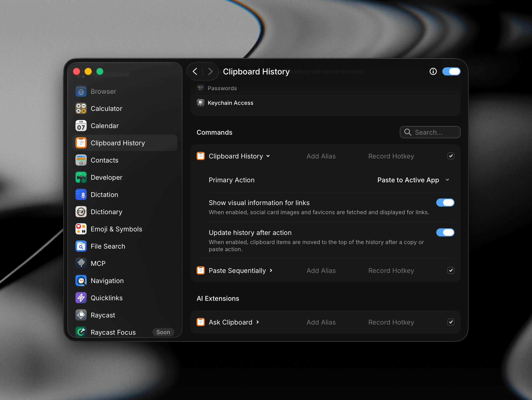Open Navigation in the sidebar list
Image resolution: width=532 pixels, height=400 pixels.
point(125,281)
